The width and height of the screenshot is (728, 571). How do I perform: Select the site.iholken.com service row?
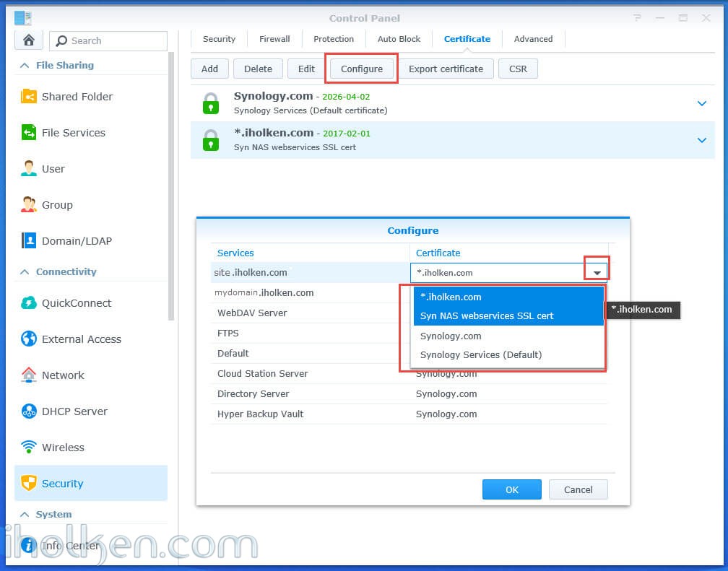click(x=310, y=272)
